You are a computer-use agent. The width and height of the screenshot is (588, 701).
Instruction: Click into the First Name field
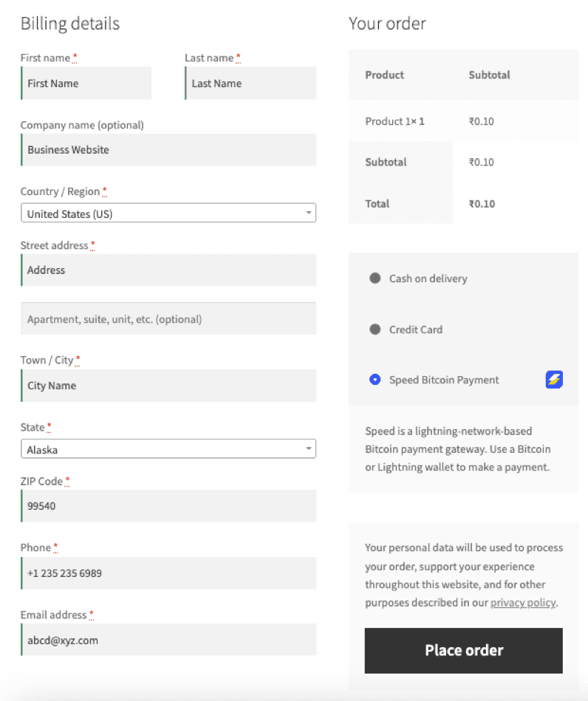point(86,83)
